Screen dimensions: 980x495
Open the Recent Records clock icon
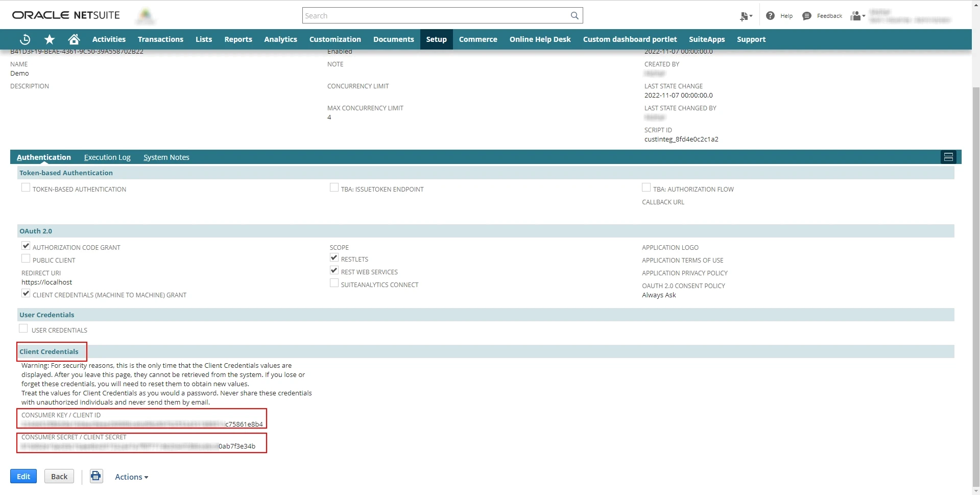[25, 39]
